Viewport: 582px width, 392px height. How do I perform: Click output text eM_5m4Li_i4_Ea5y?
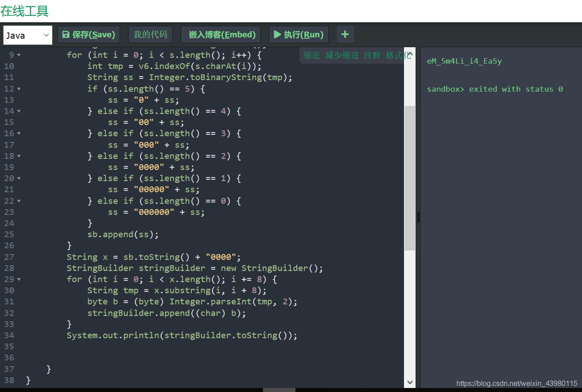(464, 61)
